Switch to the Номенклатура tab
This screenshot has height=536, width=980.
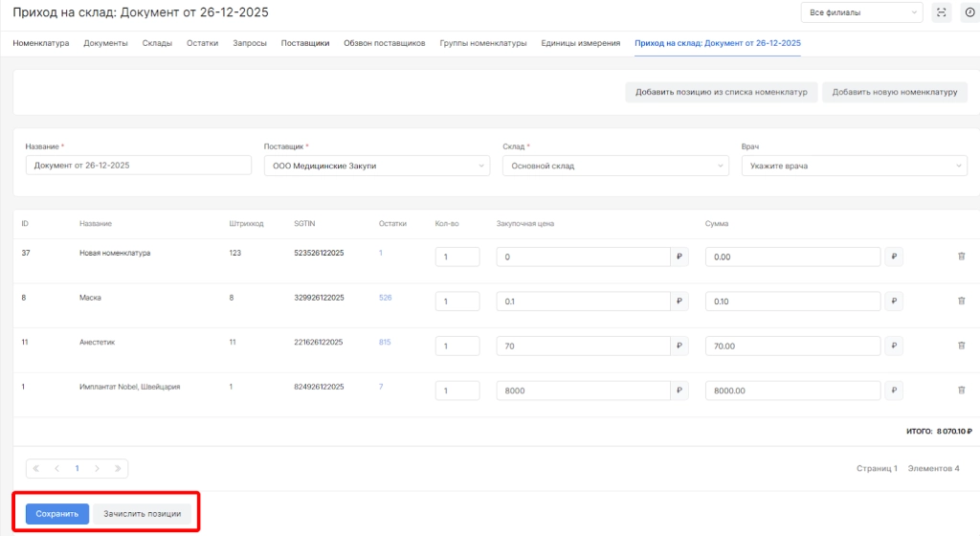[41, 43]
